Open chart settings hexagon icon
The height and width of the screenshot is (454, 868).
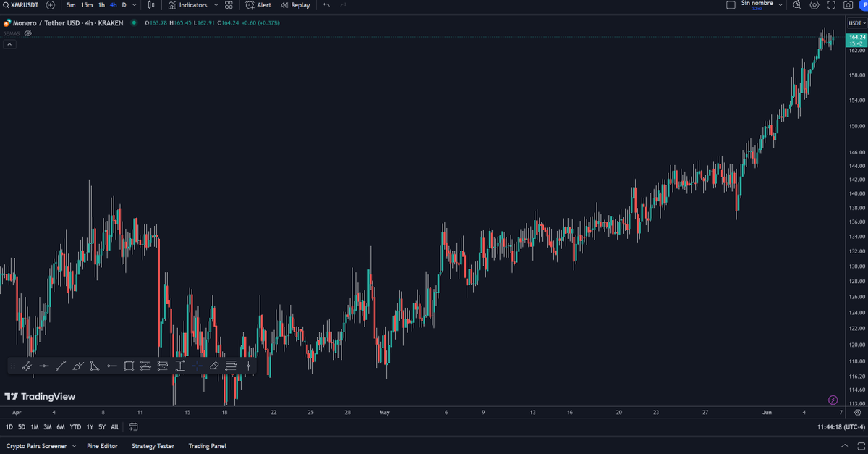click(814, 5)
